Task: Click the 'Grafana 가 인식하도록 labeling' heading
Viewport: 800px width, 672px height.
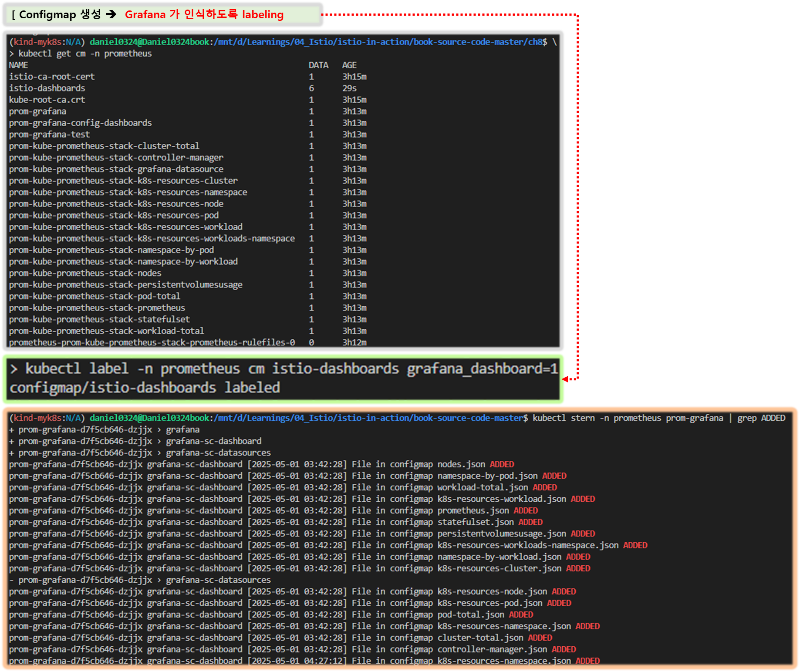Action: [x=204, y=14]
